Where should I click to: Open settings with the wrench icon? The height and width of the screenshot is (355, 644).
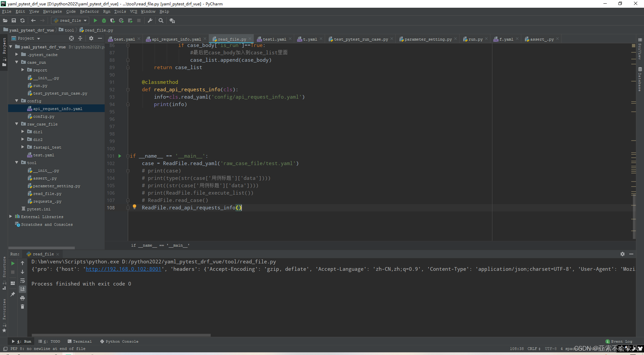tap(150, 20)
